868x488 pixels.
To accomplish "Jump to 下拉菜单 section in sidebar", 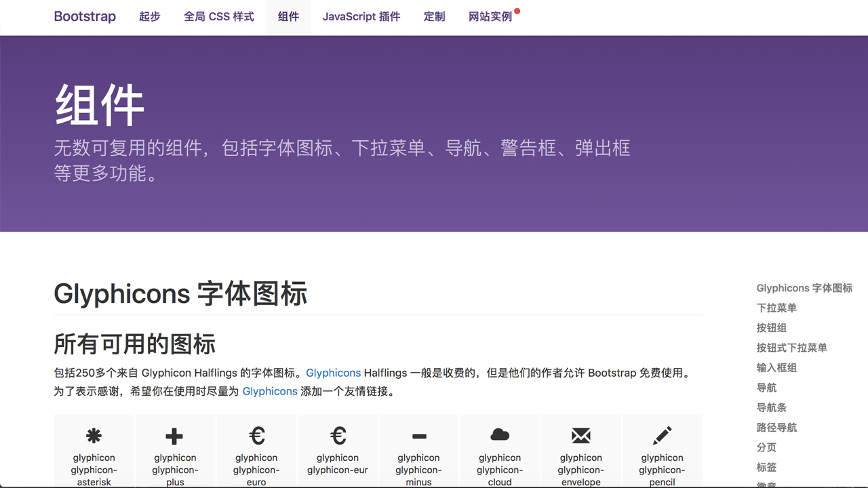I will pos(776,308).
